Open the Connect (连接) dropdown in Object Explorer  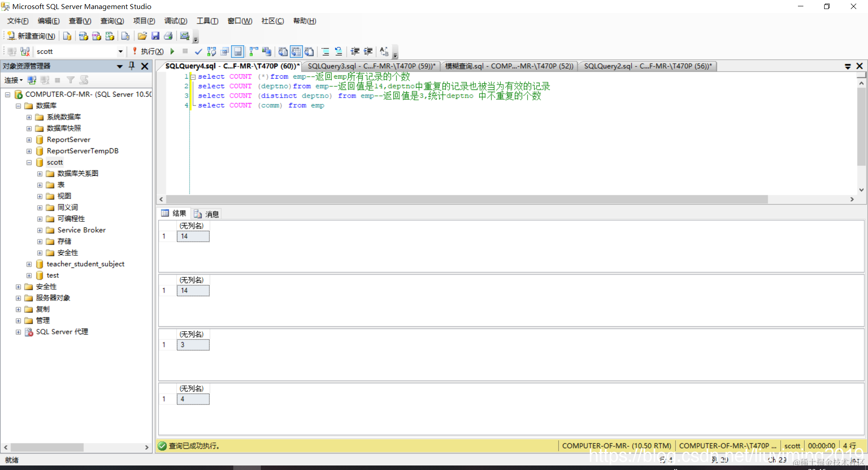coord(14,80)
